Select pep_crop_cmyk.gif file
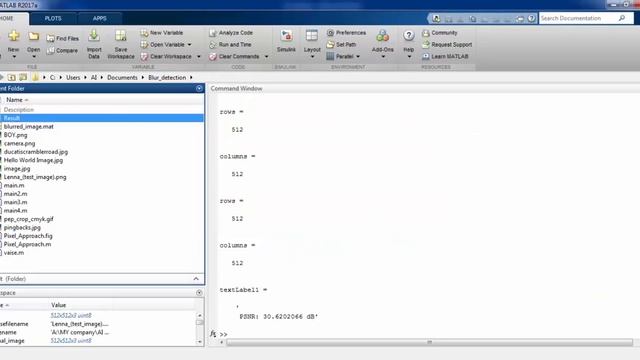The width and height of the screenshot is (640, 360). click(29, 219)
